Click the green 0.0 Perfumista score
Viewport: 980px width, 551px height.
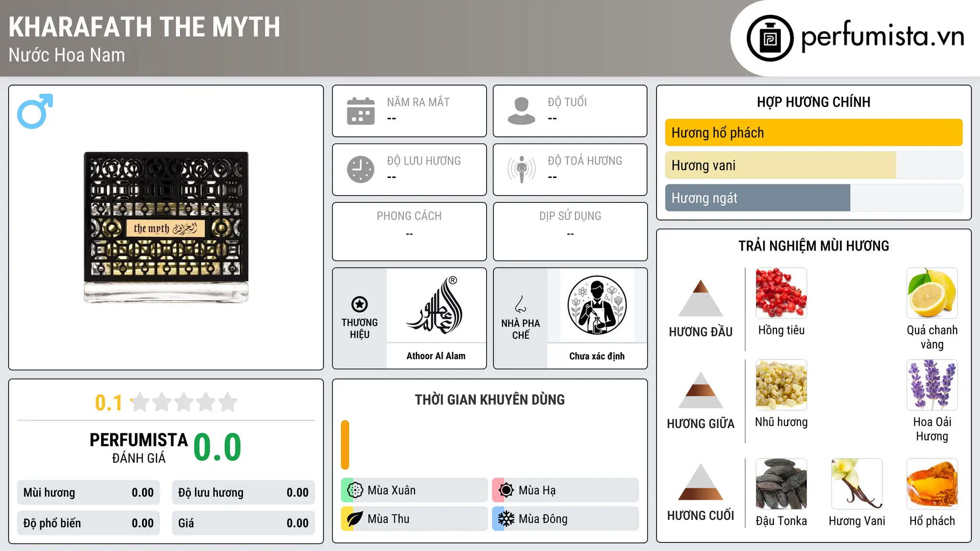[217, 447]
